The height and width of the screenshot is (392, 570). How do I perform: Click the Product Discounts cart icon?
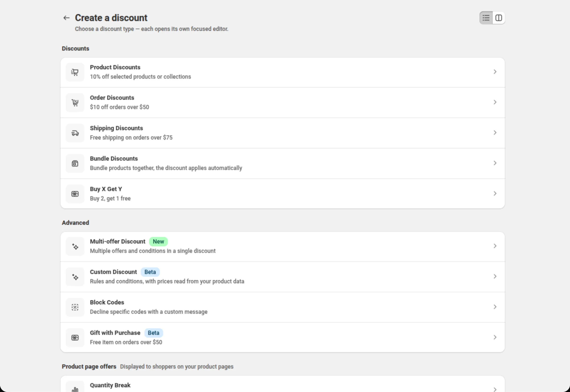pos(75,72)
